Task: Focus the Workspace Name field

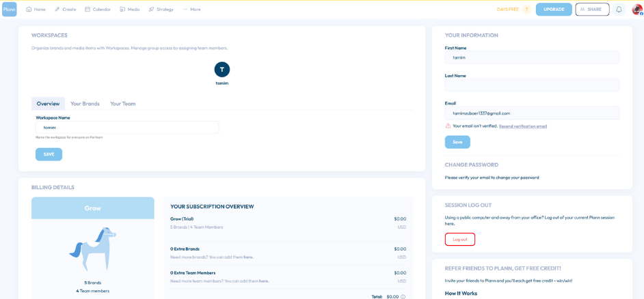Action: click(x=127, y=127)
